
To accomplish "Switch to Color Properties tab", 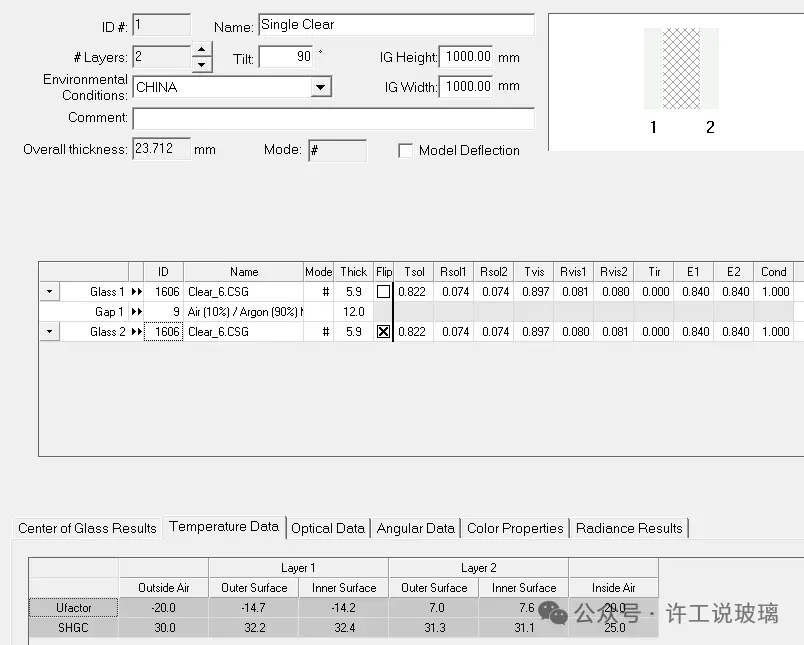I will pos(515,528).
